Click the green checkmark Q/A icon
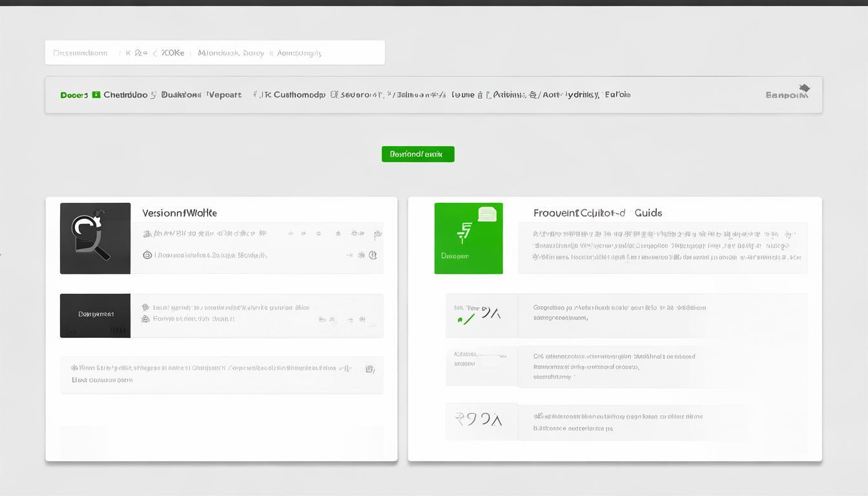Viewport: 868px width, 496px height. click(x=478, y=315)
